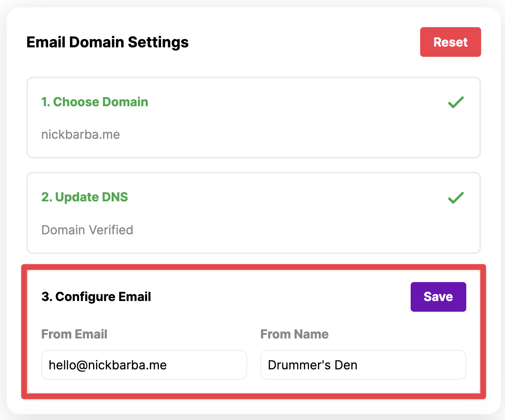Expand the 2. Update DNS step heading
Viewport: 505px width, 420px height.
pyautogui.click(x=85, y=197)
